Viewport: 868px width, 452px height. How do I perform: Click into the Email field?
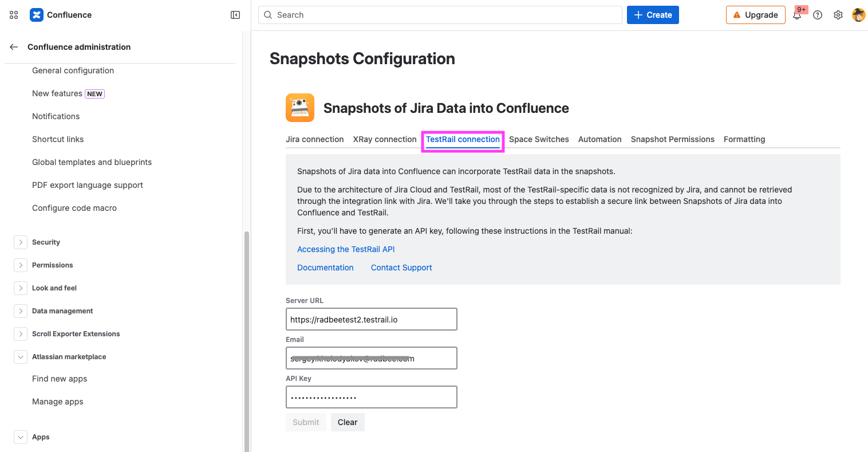tap(372, 358)
